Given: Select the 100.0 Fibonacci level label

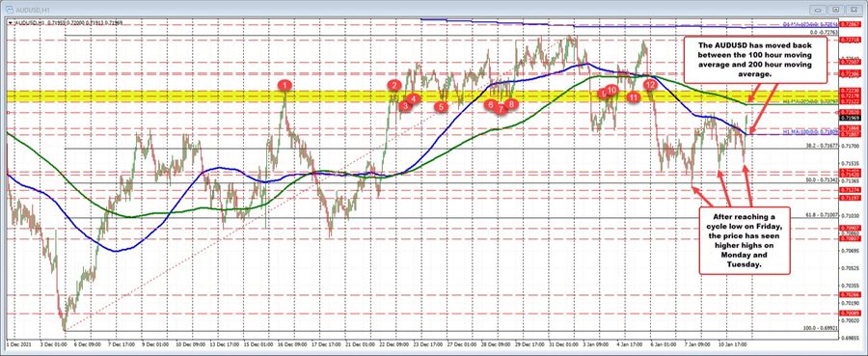Looking at the screenshot, I should click(820, 328).
